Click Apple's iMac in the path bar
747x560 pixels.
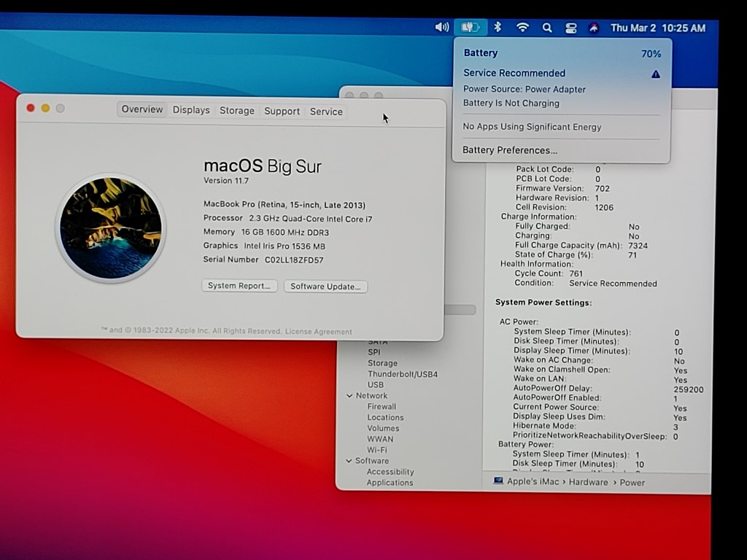click(533, 481)
